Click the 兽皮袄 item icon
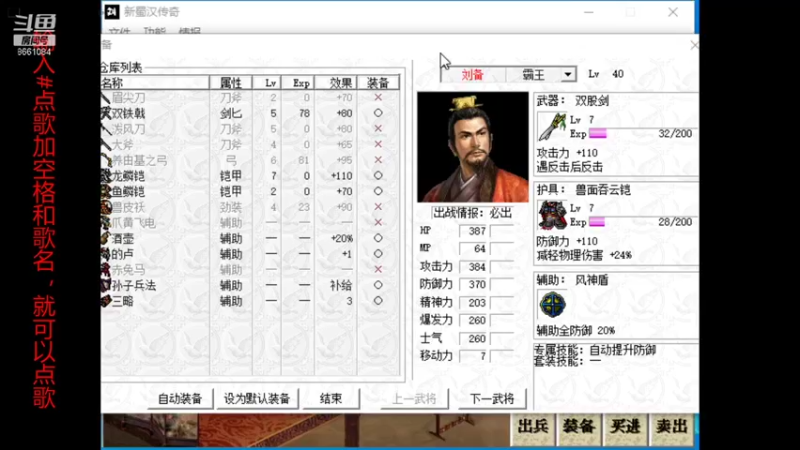The width and height of the screenshot is (800, 450). [106, 207]
